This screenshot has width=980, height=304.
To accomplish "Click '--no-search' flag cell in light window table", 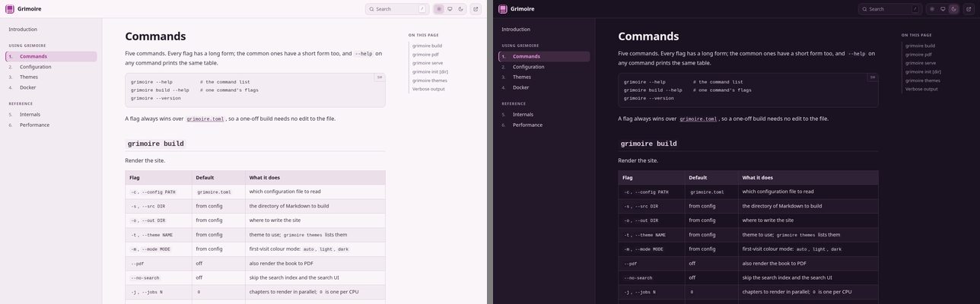I will [158, 278].
